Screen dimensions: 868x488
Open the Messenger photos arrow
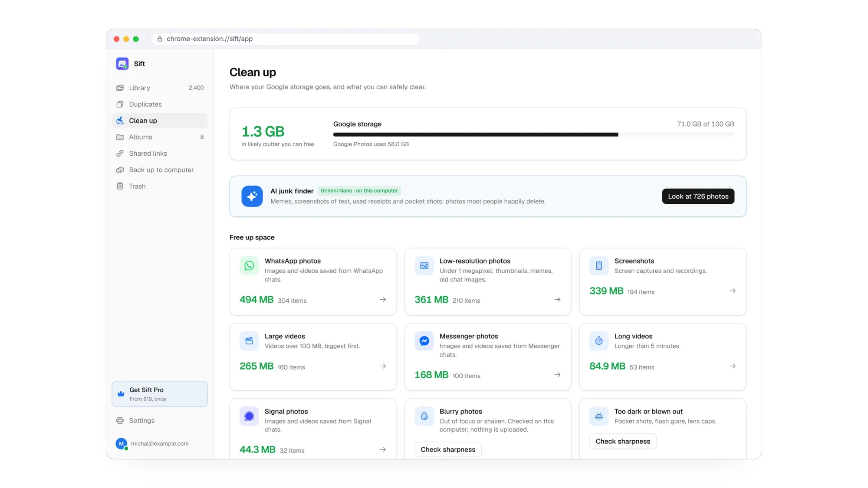pos(558,375)
